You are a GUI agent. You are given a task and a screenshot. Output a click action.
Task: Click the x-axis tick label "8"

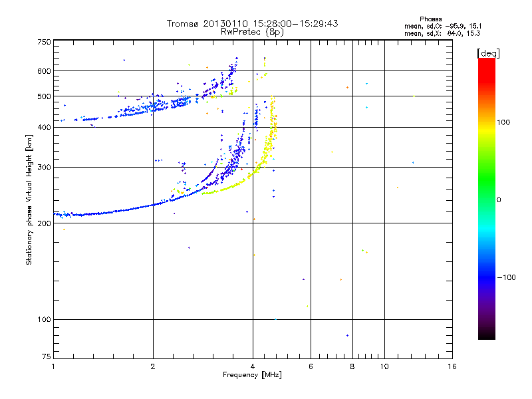pos(352,366)
